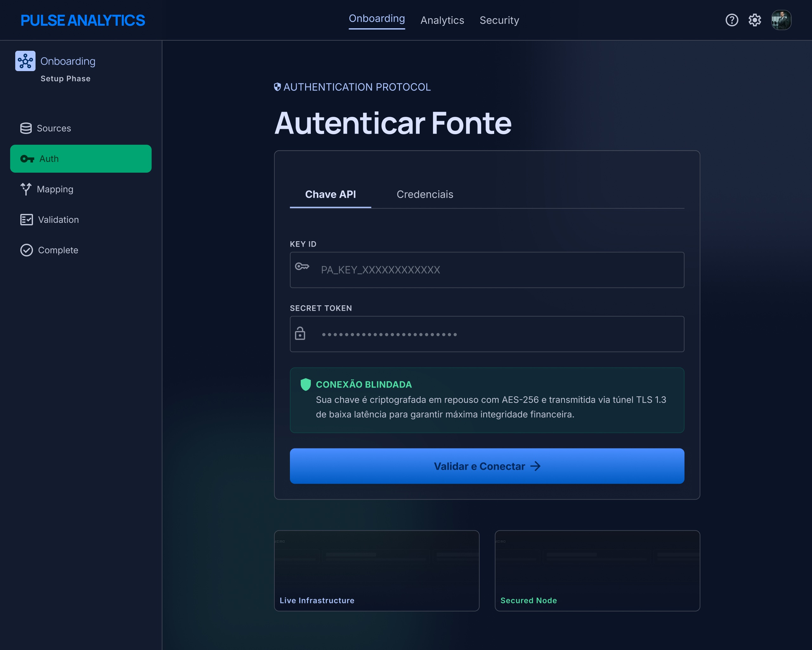Click the key icon in Key ID field
This screenshot has height=650, width=812.
pyautogui.click(x=302, y=266)
